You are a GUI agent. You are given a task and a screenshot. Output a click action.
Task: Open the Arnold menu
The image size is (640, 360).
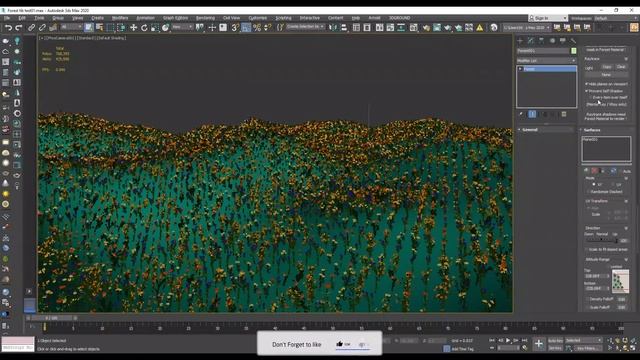coord(374,18)
